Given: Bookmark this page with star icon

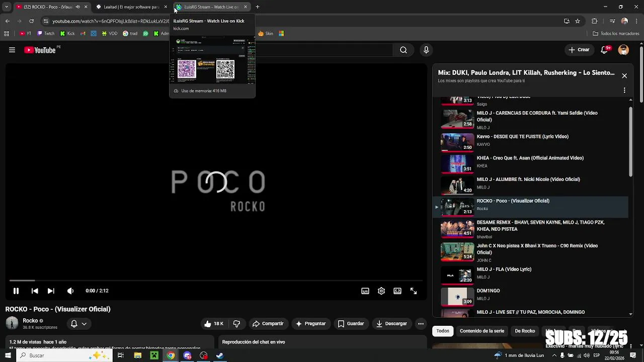Looking at the screenshot, I should click(578, 21).
